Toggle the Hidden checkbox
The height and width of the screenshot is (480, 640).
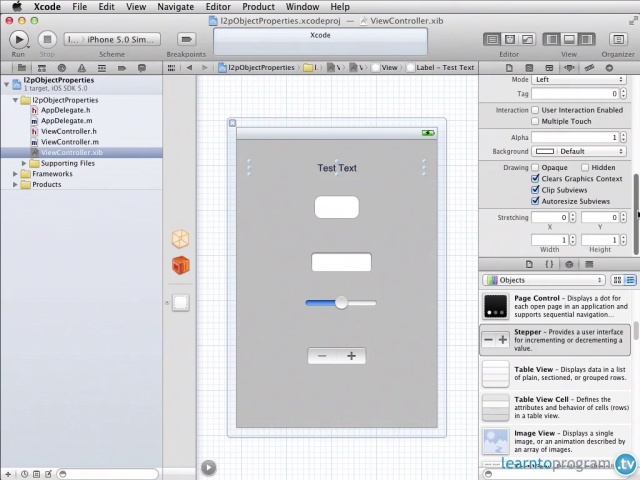pos(585,167)
